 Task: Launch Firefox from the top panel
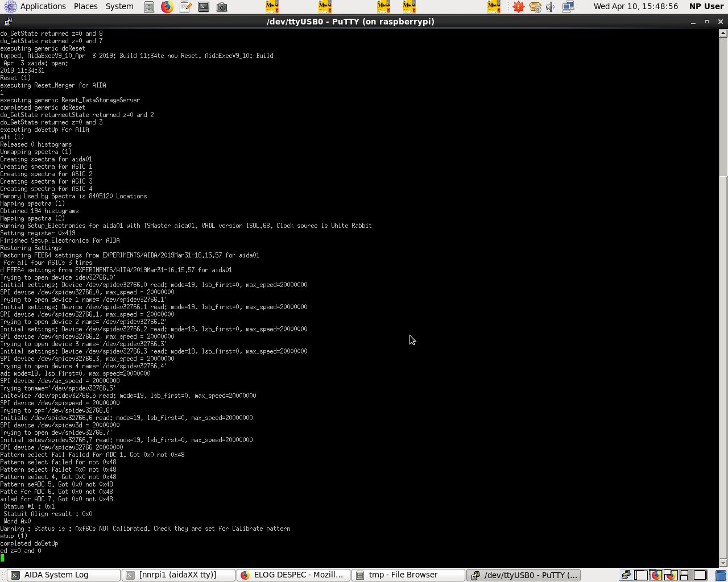coord(167,7)
